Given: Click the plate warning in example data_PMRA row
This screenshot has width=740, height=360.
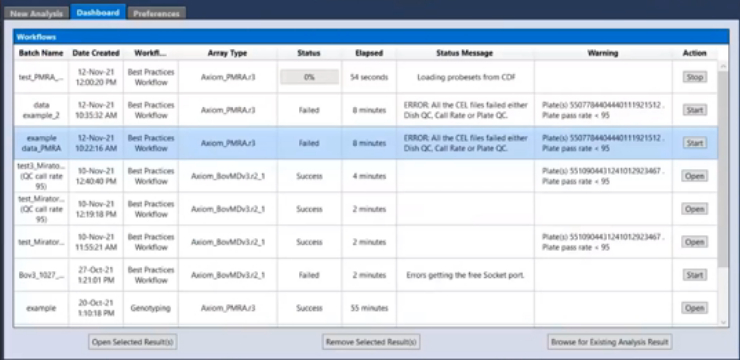Looking at the screenshot, I should click(603, 143).
